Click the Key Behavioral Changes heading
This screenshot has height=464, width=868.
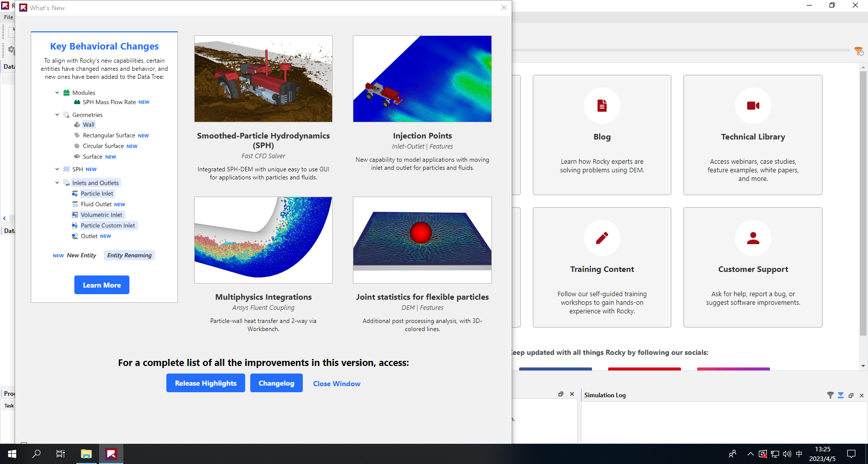104,46
